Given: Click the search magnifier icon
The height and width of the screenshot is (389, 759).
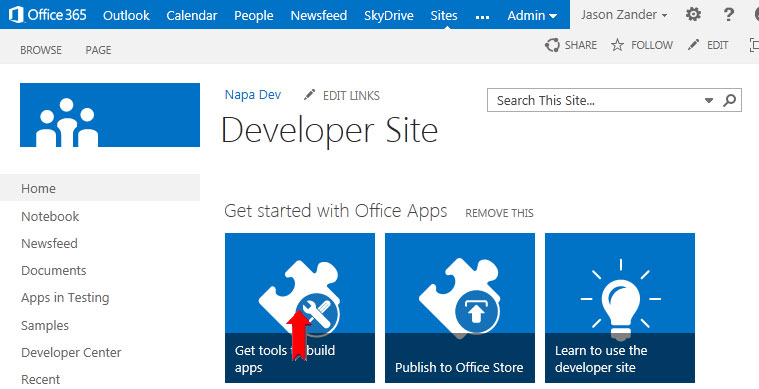Looking at the screenshot, I should pos(729,100).
